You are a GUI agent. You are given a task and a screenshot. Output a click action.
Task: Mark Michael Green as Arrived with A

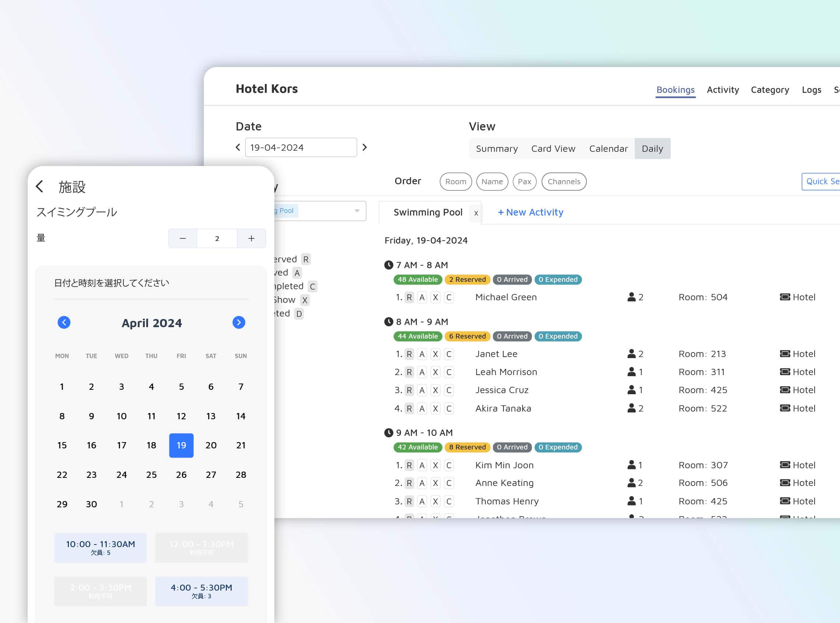422,298
